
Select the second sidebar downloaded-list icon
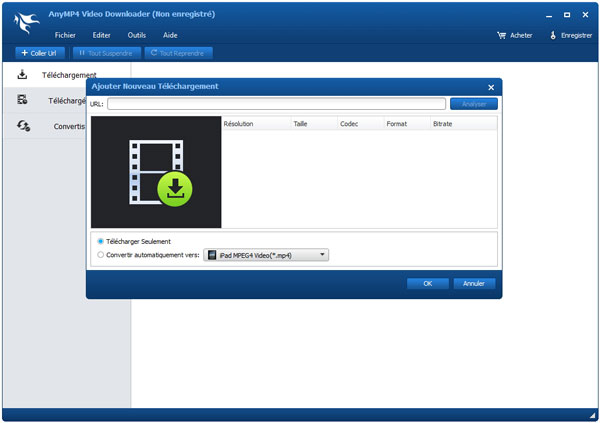point(22,100)
